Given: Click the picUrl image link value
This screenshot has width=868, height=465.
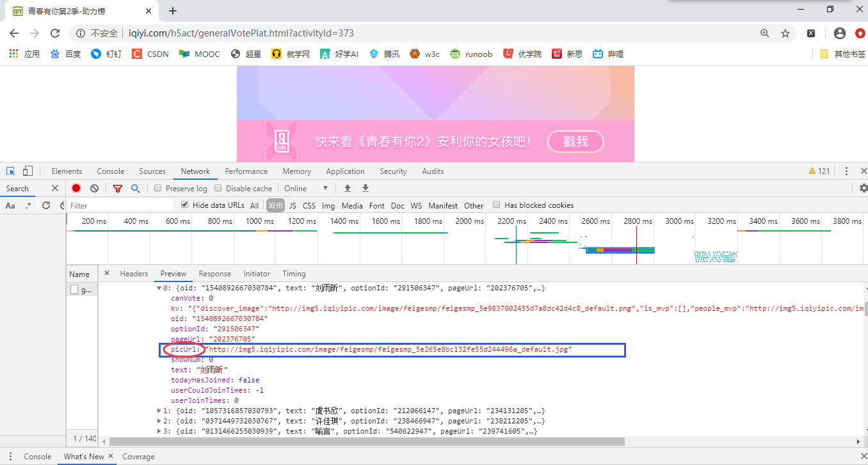Looking at the screenshot, I should [x=387, y=349].
